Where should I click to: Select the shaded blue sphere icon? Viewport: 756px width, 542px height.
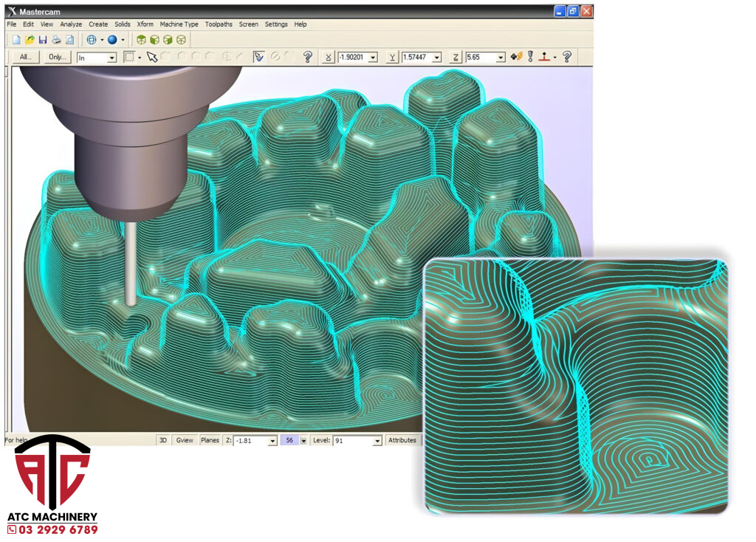coord(112,40)
